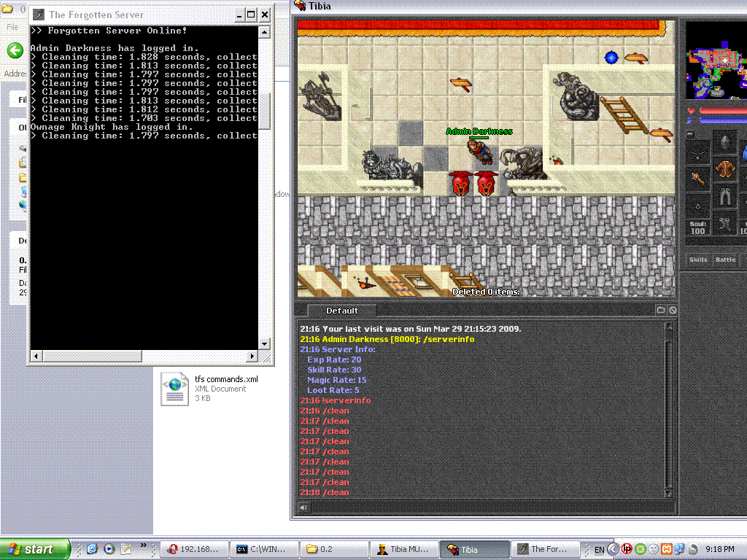Image resolution: width=747 pixels, height=560 pixels.
Task: Switch to the 0.2 folder taskbar item
Action: click(x=334, y=549)
